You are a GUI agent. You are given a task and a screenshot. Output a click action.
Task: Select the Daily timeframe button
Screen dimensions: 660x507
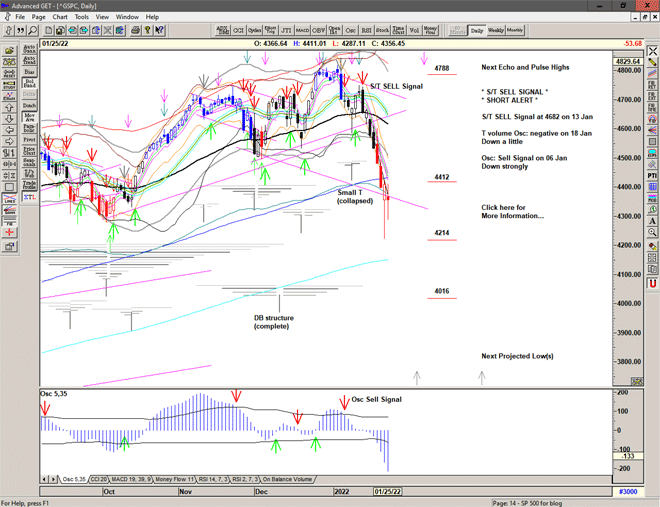point(477,31)
